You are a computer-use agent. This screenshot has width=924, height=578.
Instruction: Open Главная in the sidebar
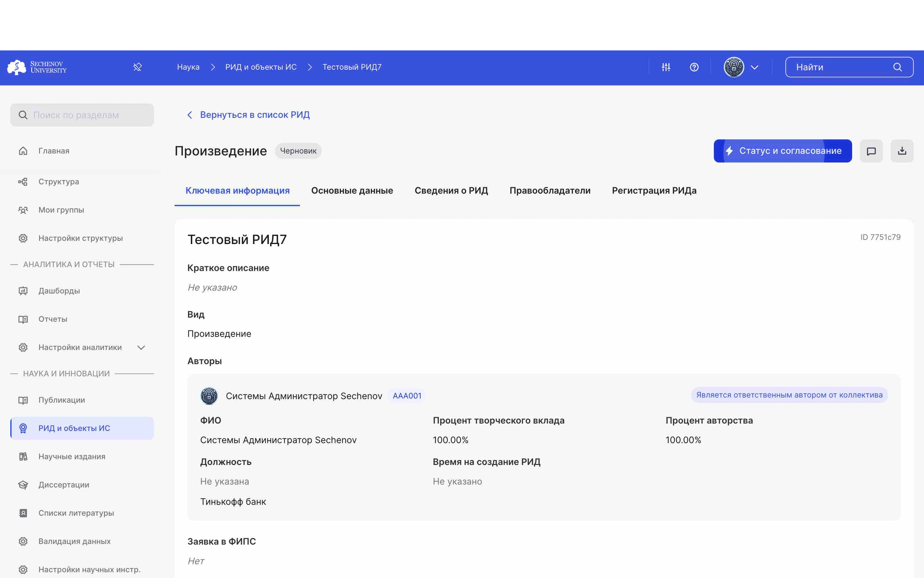tap(82, 151)
